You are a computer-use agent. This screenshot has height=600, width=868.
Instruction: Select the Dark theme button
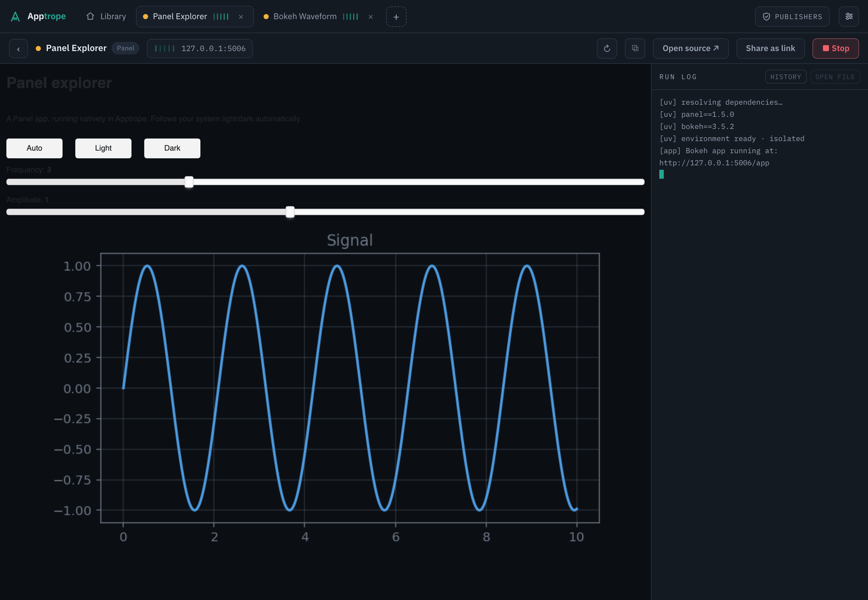(x=172, y=148)
